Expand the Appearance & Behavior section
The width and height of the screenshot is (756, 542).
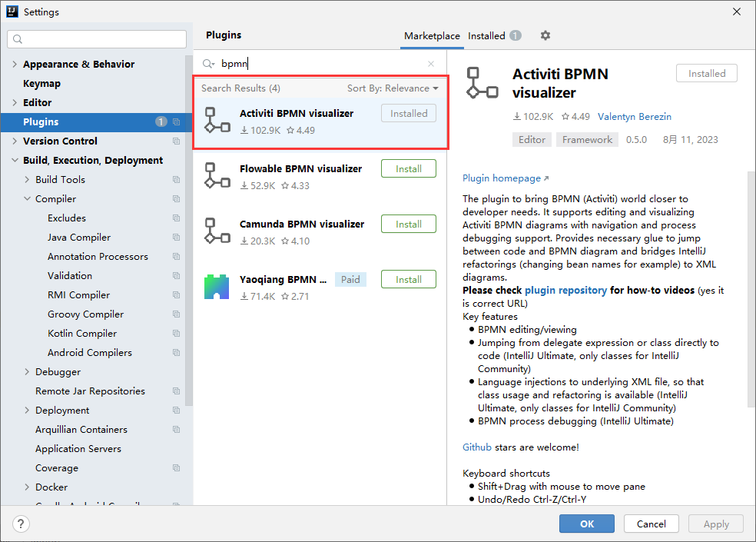(x=15, y=64)
